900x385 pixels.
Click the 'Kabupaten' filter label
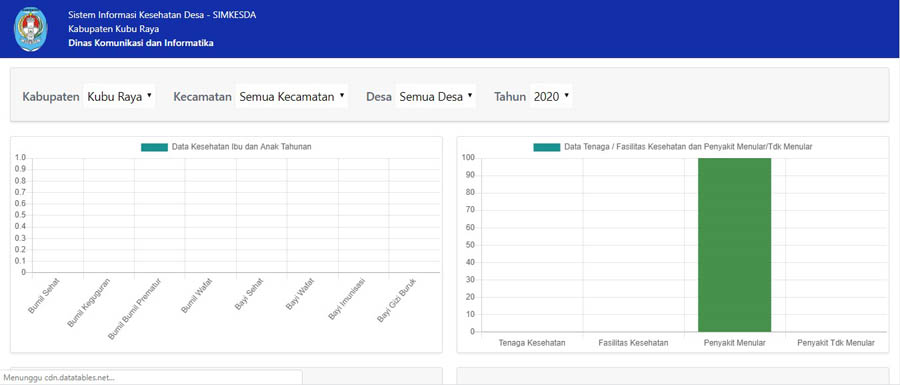pyautogui.click(x=51, y=97)
